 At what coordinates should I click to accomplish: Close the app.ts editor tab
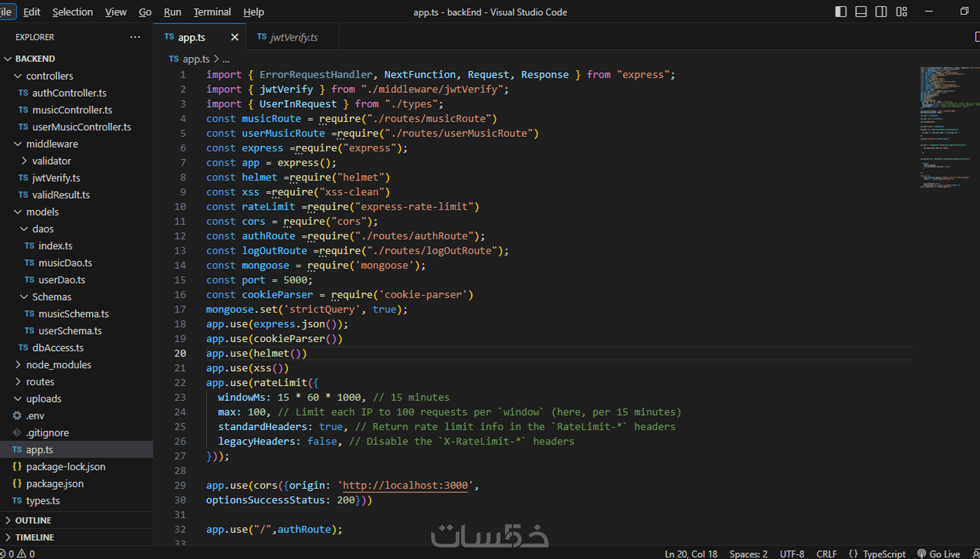tap(235, 37)
